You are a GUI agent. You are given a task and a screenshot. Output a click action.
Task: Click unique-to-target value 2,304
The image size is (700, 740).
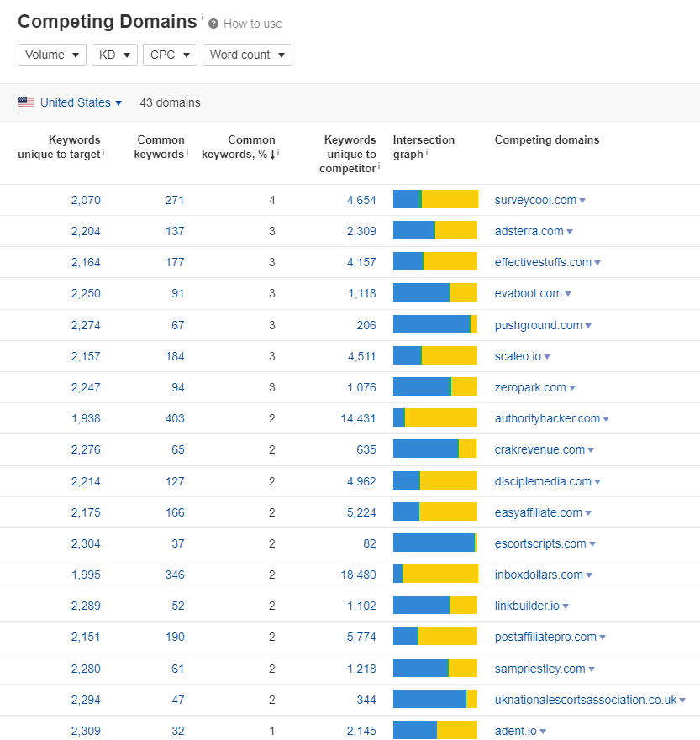click(x=86, y=543)
